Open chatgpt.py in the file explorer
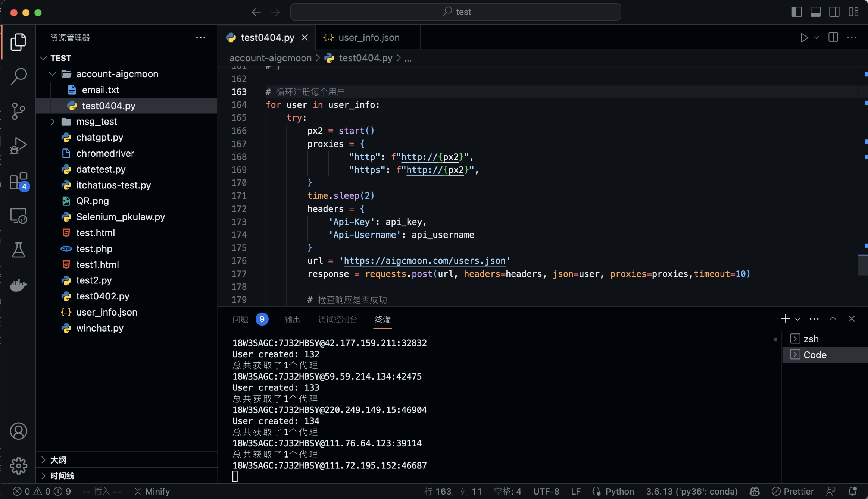The image size is (868, 499). 99,138
